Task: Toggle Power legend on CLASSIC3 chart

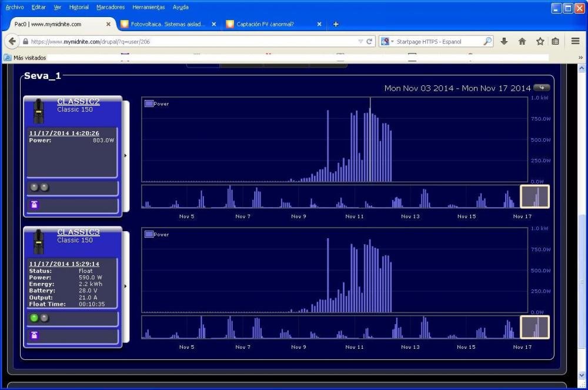Action: point(157,234)
